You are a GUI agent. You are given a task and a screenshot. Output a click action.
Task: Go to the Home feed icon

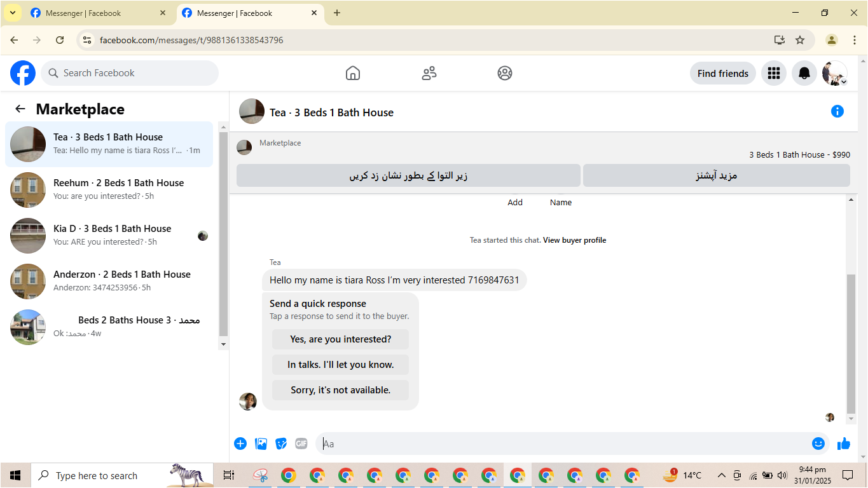click(353, 73)
